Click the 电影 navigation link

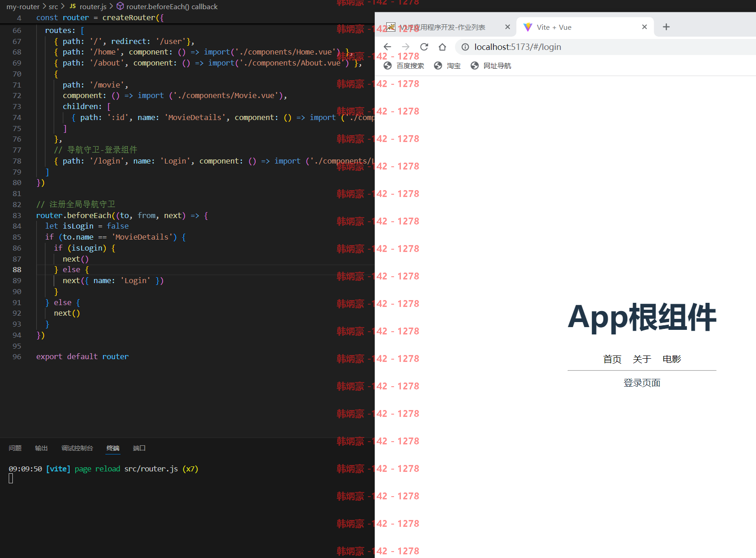click(x=672, y=359)
